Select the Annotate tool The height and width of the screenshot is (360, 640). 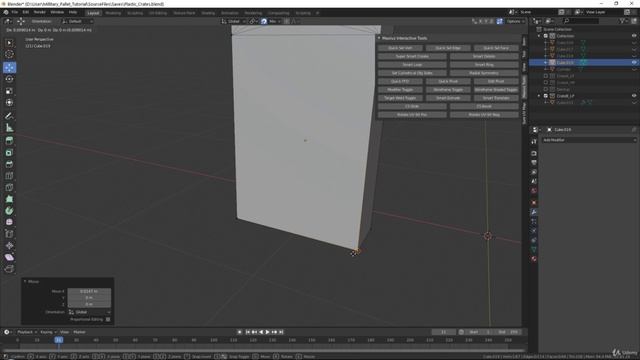9,116
